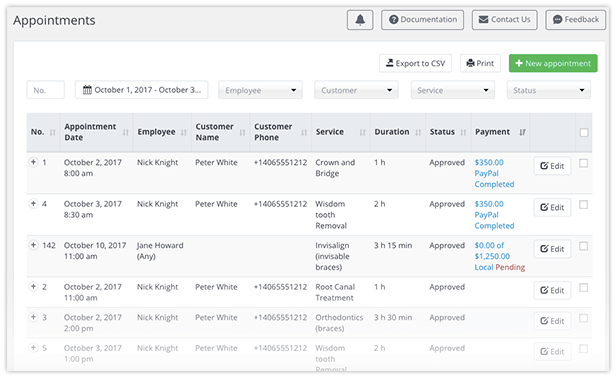Expand appointment No. 5 row details
The height and width of the screenshot is (378, 616).
click(x=33, y=347)
